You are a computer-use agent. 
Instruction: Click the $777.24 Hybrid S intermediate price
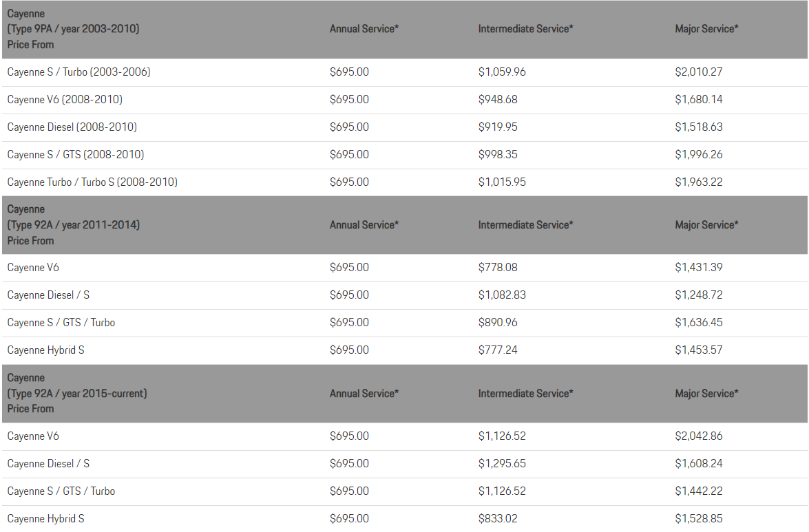pyautogui.click(x=498, y=350)
